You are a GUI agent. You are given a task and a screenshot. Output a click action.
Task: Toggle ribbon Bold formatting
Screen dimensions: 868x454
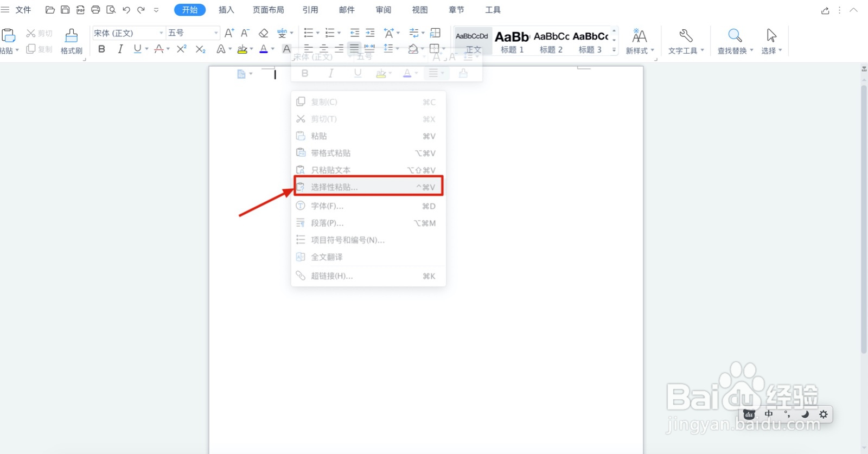(101, 49)
